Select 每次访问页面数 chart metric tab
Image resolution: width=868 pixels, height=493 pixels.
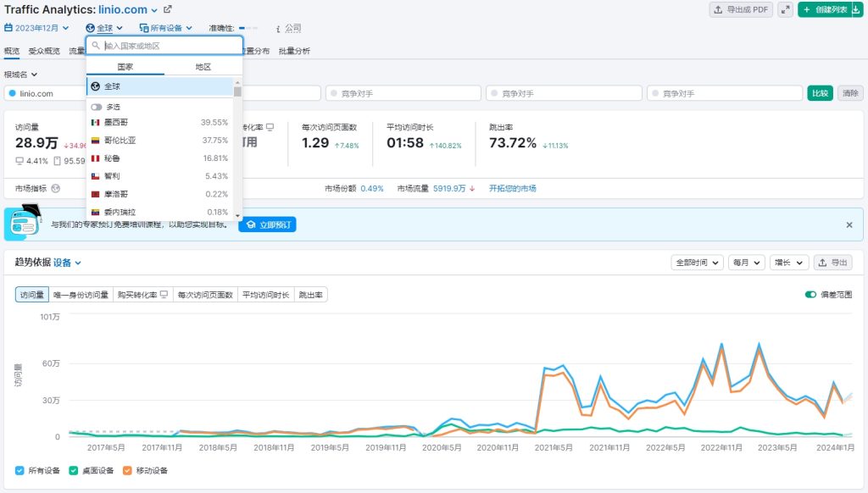[205, 295]
